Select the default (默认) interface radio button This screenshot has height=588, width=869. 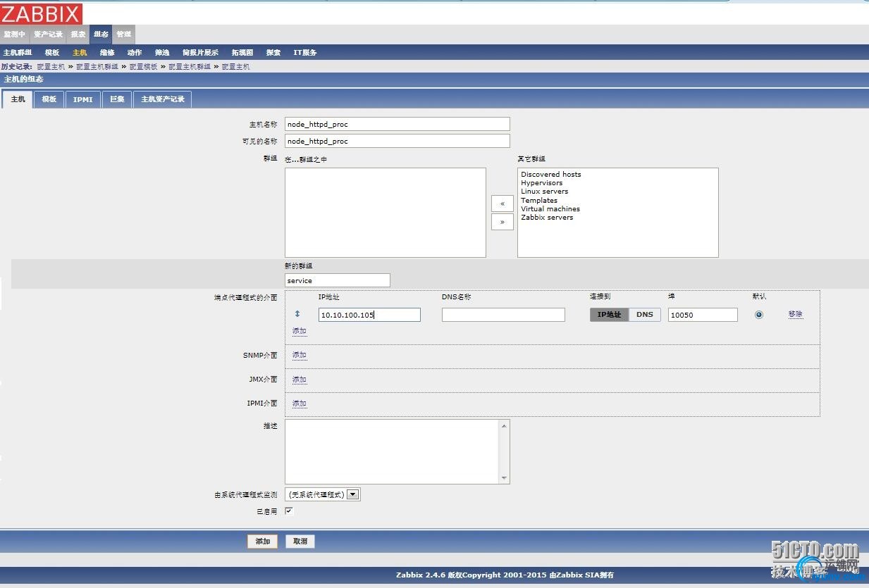tap(759, 315)
